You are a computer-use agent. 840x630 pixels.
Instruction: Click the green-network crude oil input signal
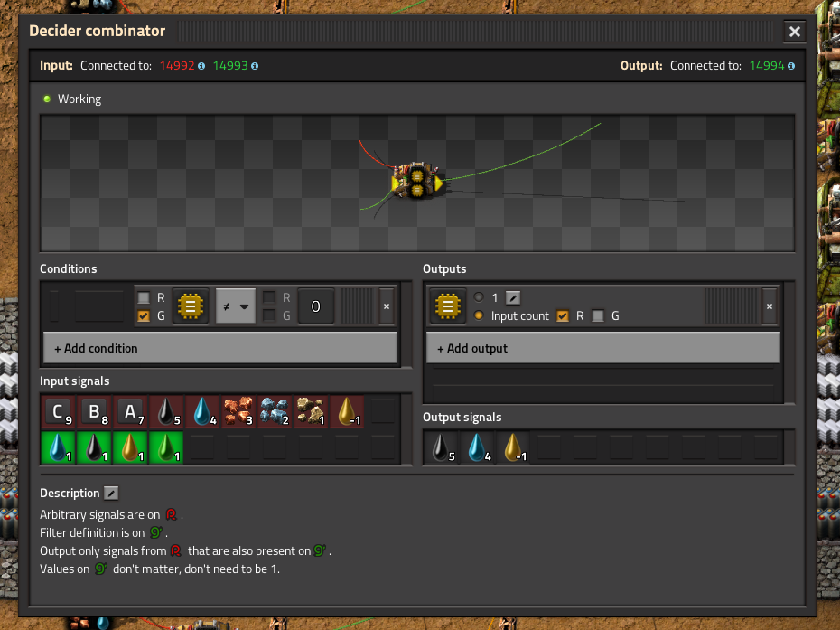[x=94, y=447]
